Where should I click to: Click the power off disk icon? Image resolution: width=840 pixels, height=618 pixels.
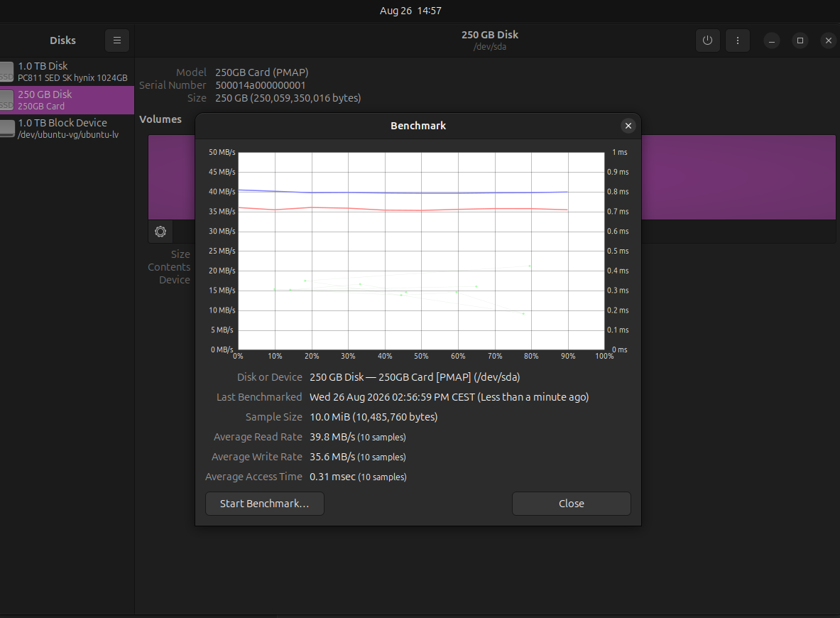(x=707, y=40)
